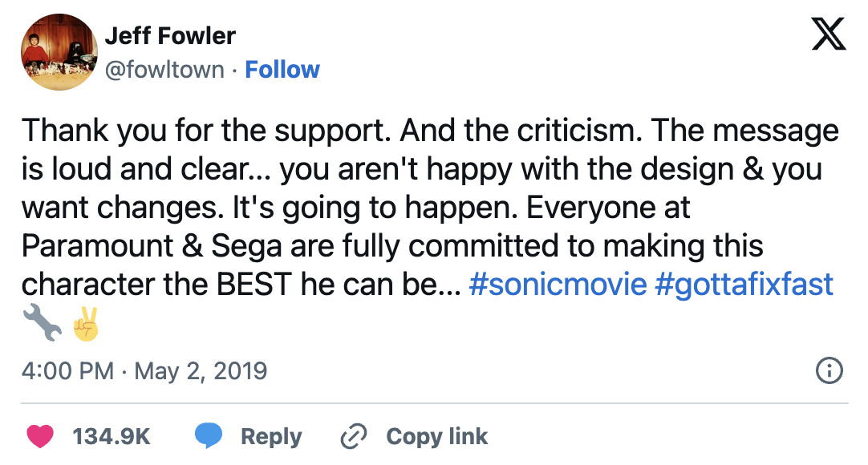Open the #sonicmovie hashtag
Viewport: 868px width, 465px height.
pos(558,285)
